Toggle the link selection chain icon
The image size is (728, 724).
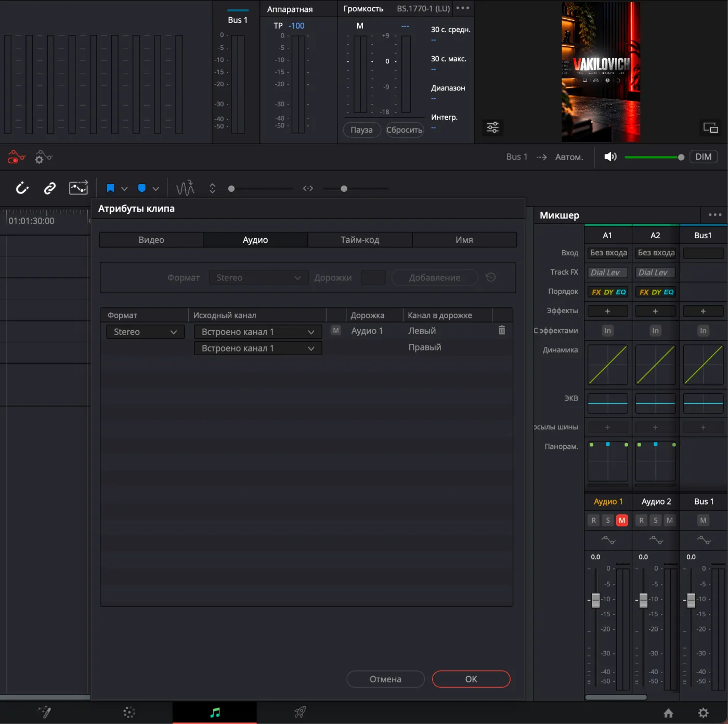tap(50, 188)
